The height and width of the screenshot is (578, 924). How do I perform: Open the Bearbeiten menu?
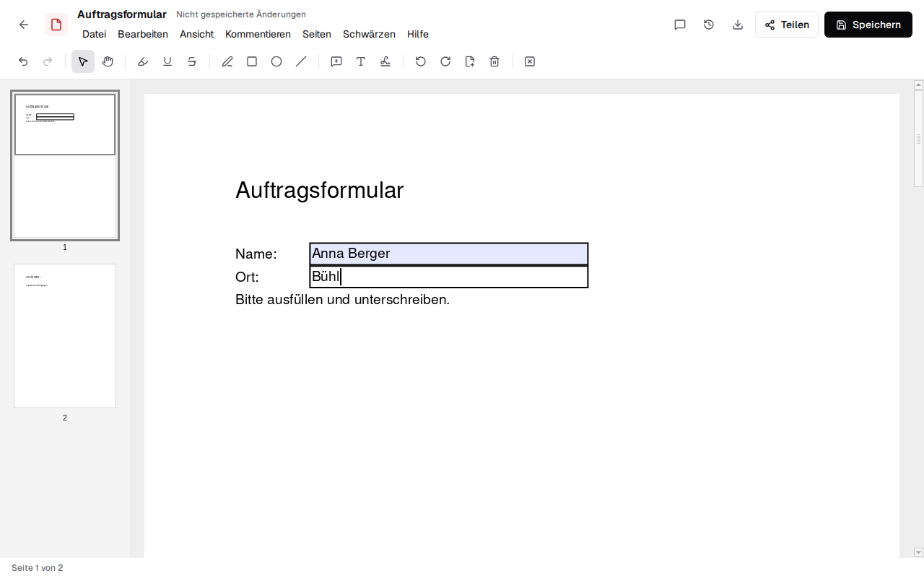(x=143, y=34)
